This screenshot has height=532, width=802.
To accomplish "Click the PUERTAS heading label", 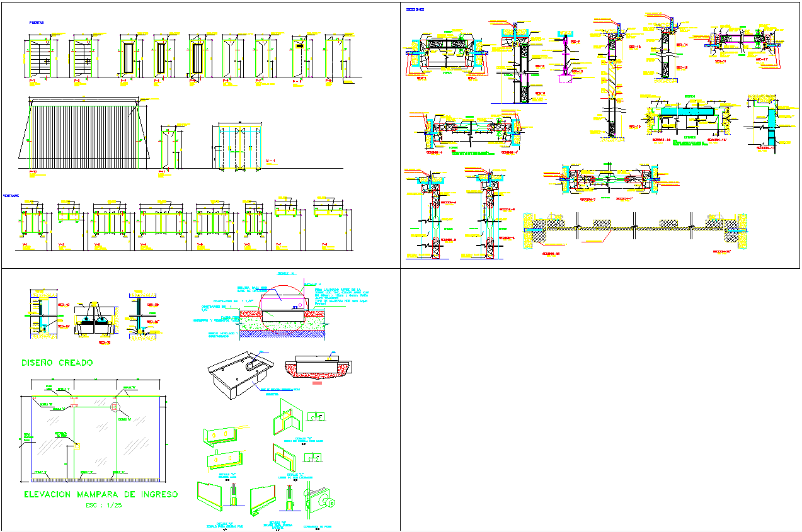I will [37, 23].
